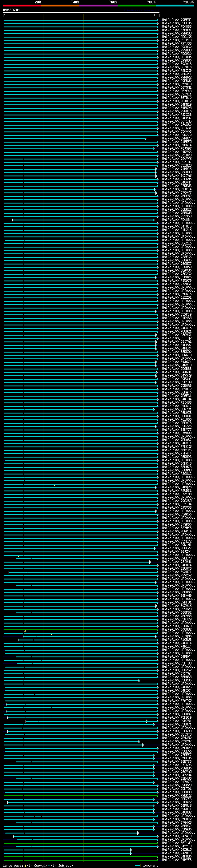Select label UniRef100_P35979
Image resolution: width=197 pixels, height=868 pixels.
click(x=177, y=281)
